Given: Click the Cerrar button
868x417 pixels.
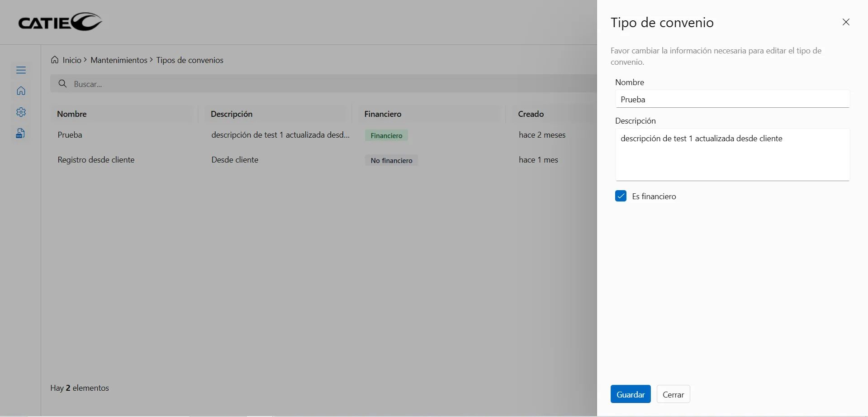Looking at the screenshot, I should point(673,394).
